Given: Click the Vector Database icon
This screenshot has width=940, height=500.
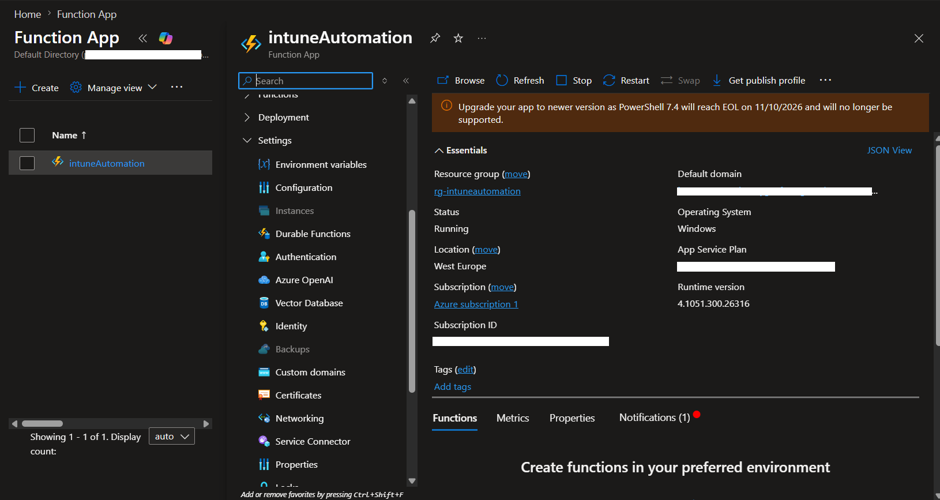Looking at the screenshot, I should 264,303.
